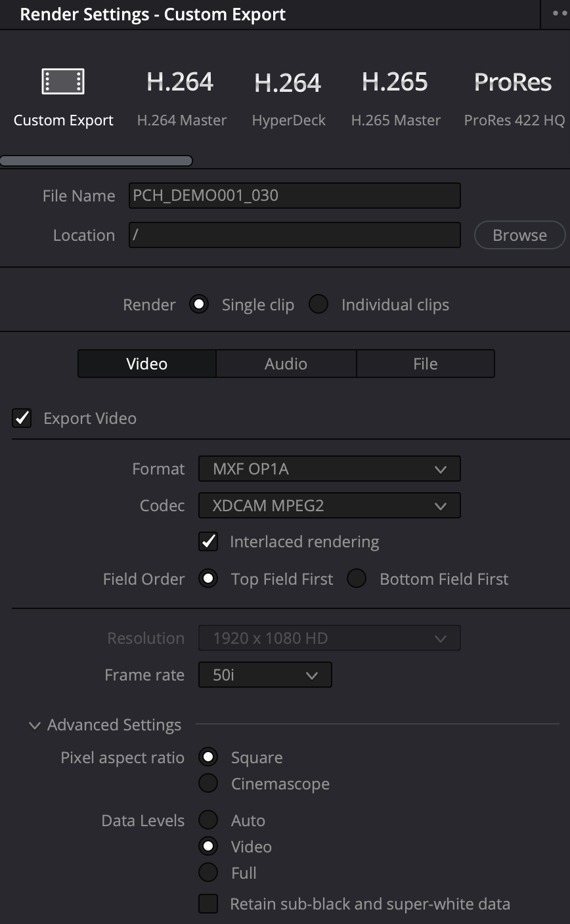Screen dimensions: 570x924
Task: Open the panel options dots menu
Action: point(559,14)
